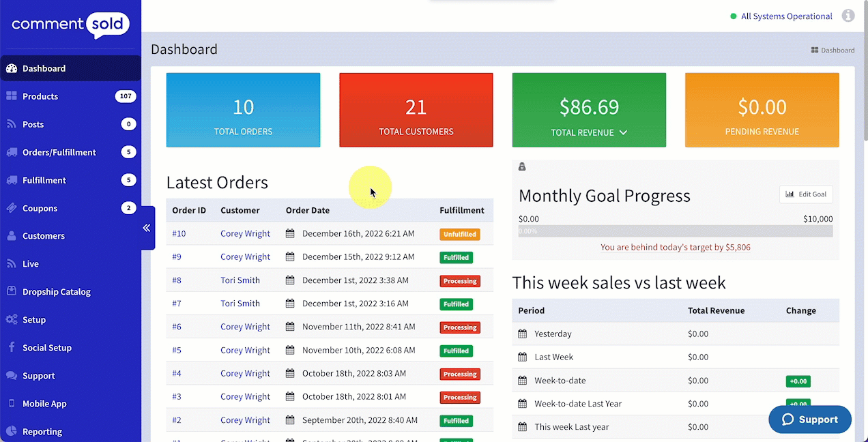
Task: Open the Customers menu item
Action: click(x=44, y=236)
